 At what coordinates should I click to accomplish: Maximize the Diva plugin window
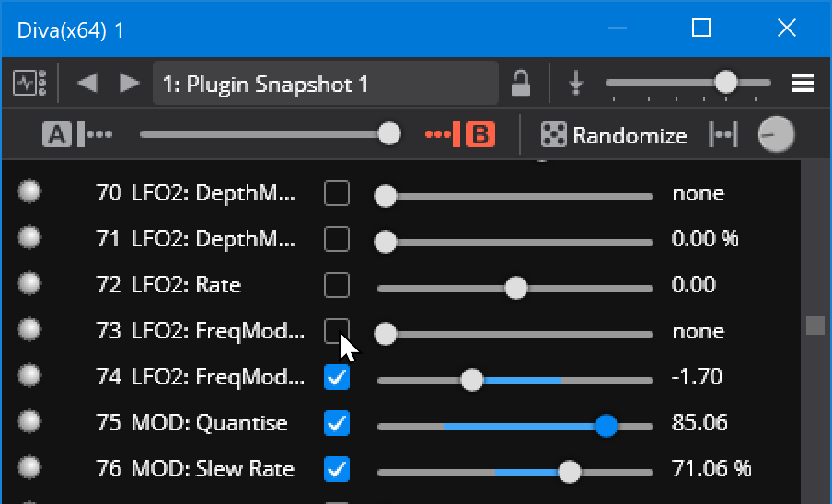pos(701,29)
